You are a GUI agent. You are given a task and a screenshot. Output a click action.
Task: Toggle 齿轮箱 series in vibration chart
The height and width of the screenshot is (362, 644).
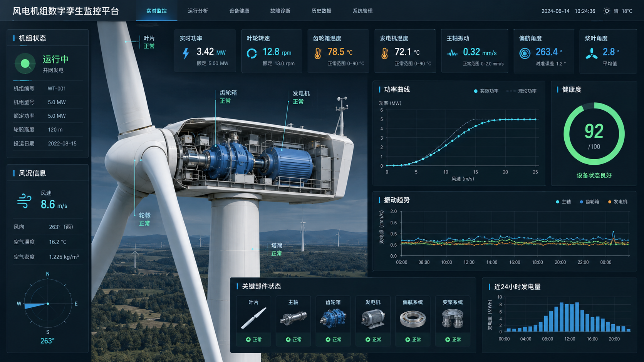click(x=589, y=202)
